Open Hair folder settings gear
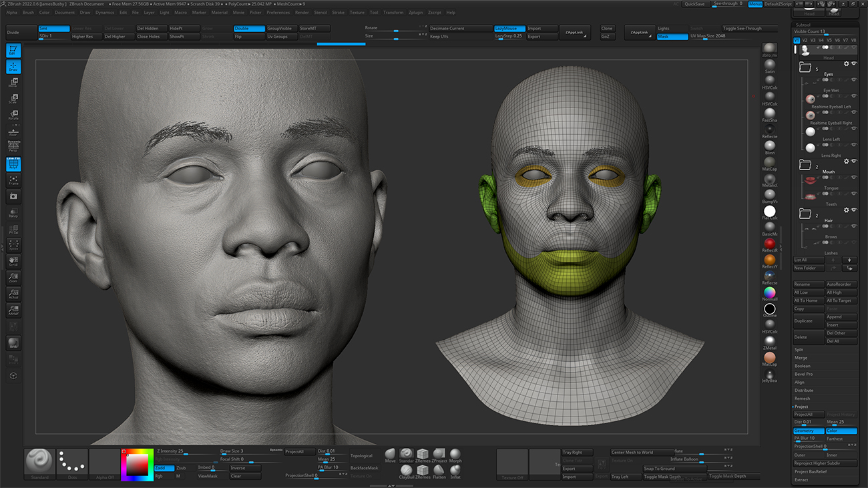868x488 pixels. [x=846, y=210]
